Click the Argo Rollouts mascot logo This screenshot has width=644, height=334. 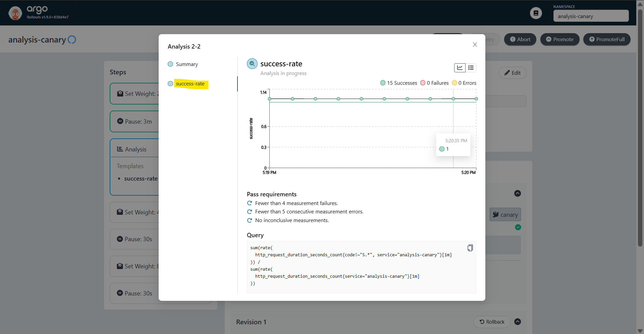(15, 13)
